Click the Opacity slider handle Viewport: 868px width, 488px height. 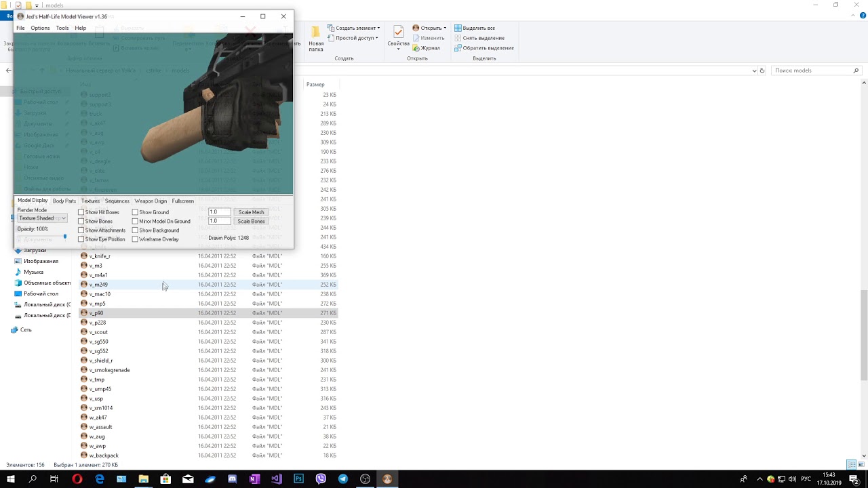coord(65,237)
